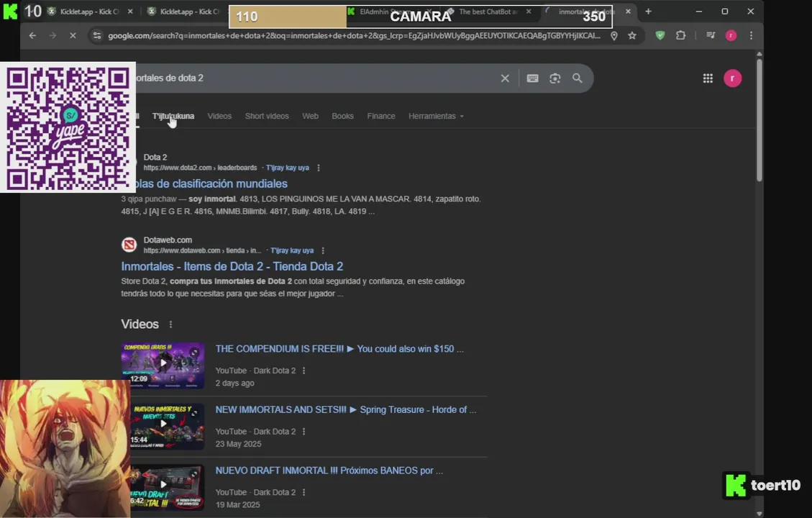Close The best ChatBot tab

528,12
